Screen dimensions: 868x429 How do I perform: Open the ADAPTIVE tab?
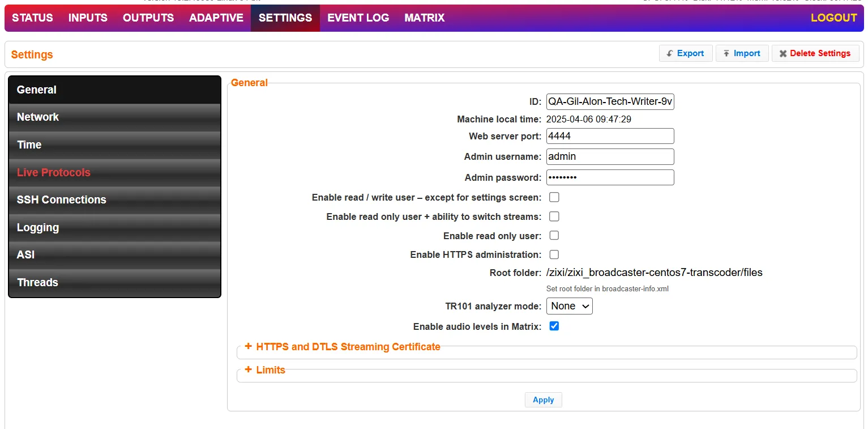tap(216, 18)
